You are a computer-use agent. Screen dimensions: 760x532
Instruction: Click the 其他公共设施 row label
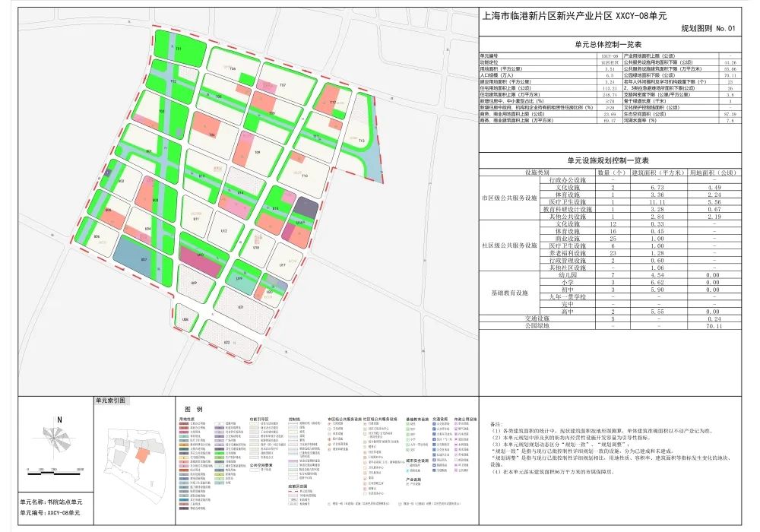click(567, 217)
